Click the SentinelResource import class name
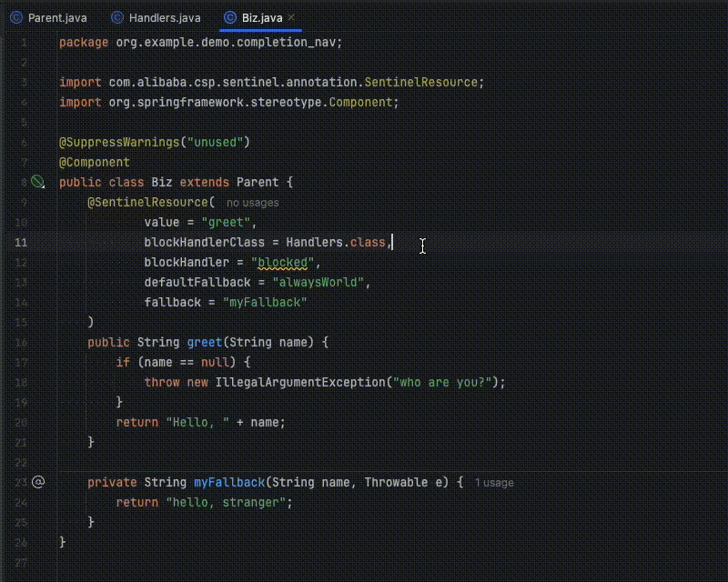Viewport: 728px width, 582px height. click(421, 82)
